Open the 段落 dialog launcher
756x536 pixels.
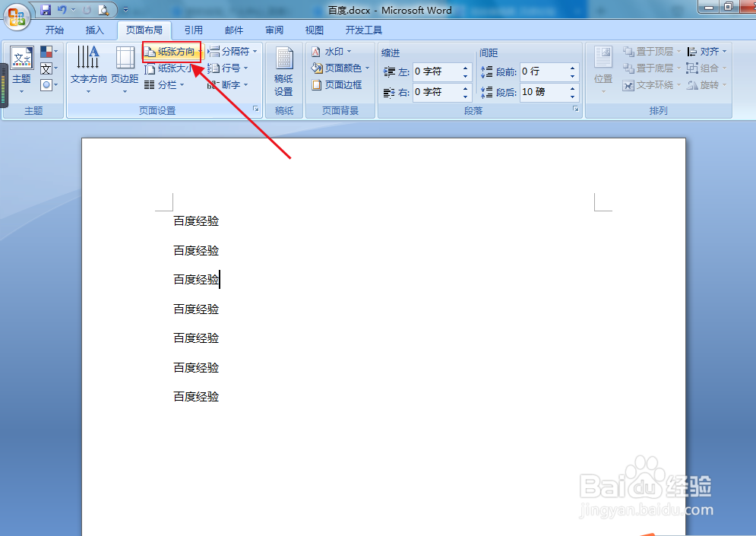tap(577, 109)
